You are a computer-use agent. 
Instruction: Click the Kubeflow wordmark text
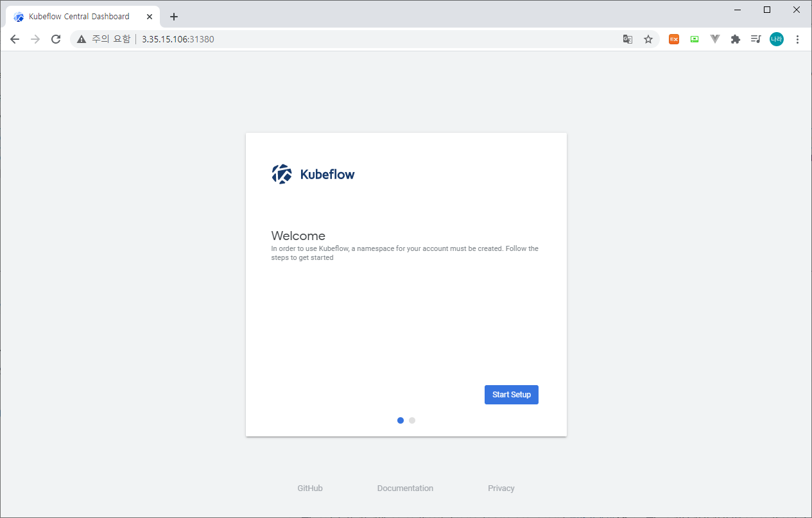click(x=327, y=174)
